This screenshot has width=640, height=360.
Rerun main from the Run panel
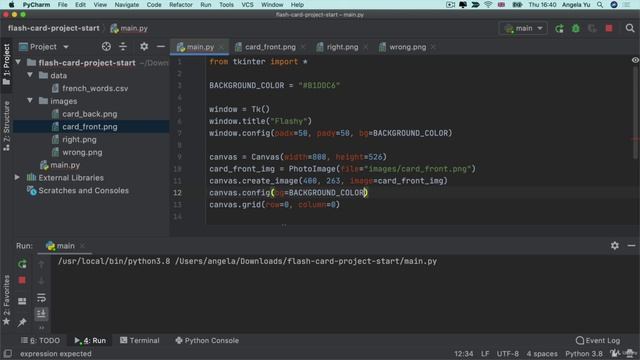pyautogui.click(x=22, y=264)
